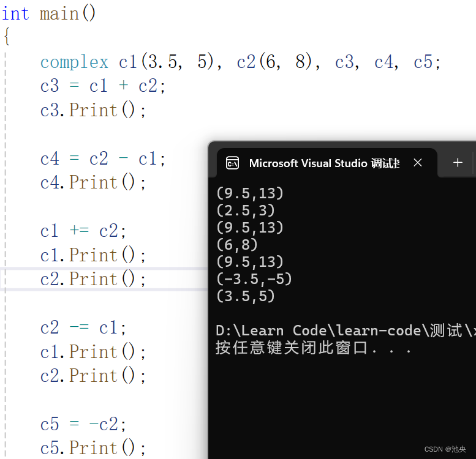
Task: Click the 'c4 = c2 - c1;' line
Action: point(103,159)
